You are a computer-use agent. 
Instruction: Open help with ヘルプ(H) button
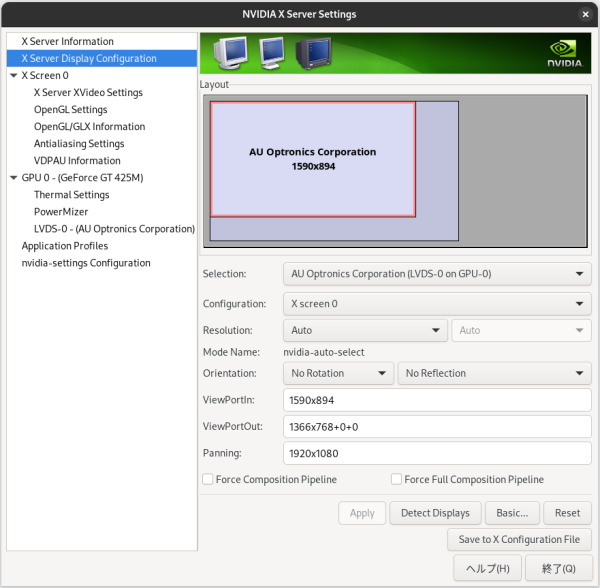coord(487,568)
